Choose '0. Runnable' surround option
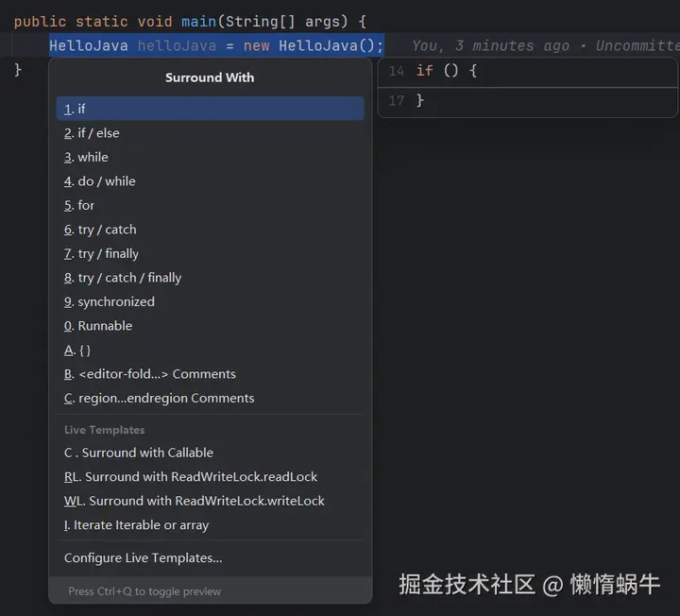The width and height of the screenshot is (680, 616). click(x=210, y=326)
